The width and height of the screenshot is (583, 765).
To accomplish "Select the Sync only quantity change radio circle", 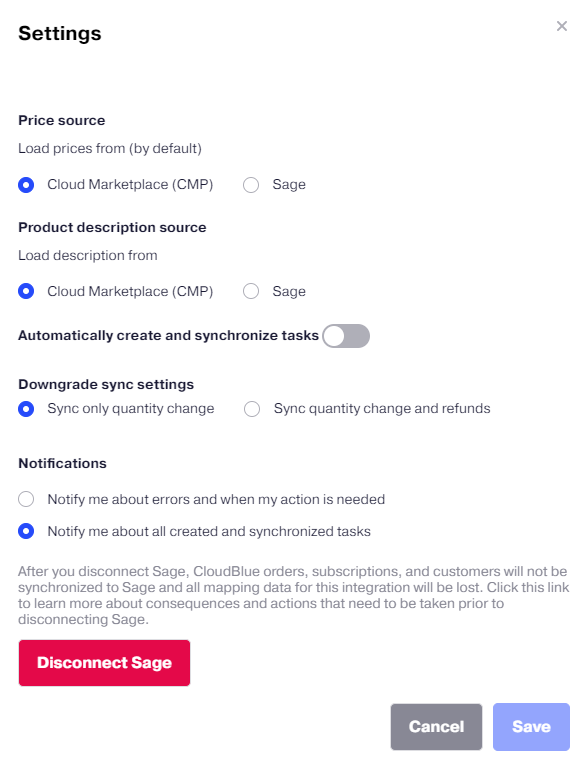I will pyautogui.click(x=26, y=409).
